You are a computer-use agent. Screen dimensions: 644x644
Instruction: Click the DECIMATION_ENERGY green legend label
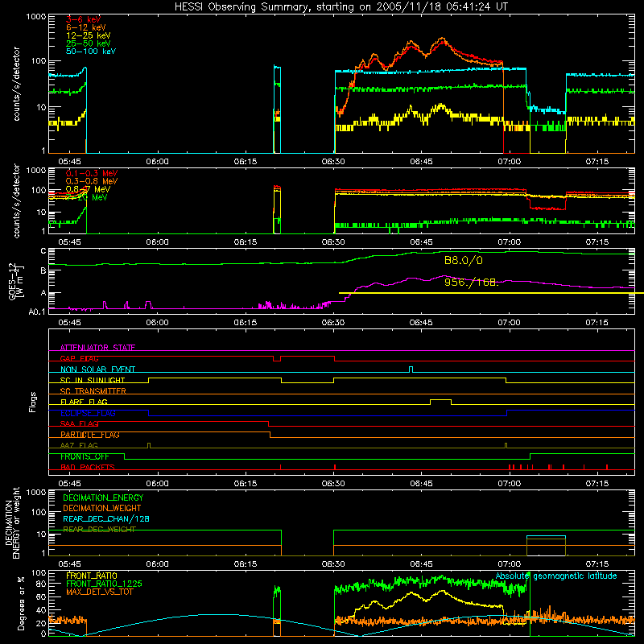tap(103, 497)
